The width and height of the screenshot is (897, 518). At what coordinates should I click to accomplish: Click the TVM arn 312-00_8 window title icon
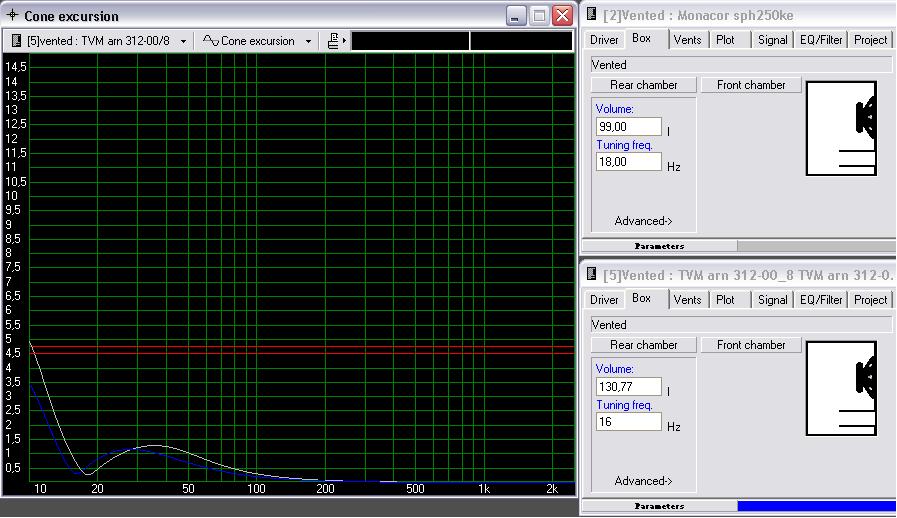592,274
